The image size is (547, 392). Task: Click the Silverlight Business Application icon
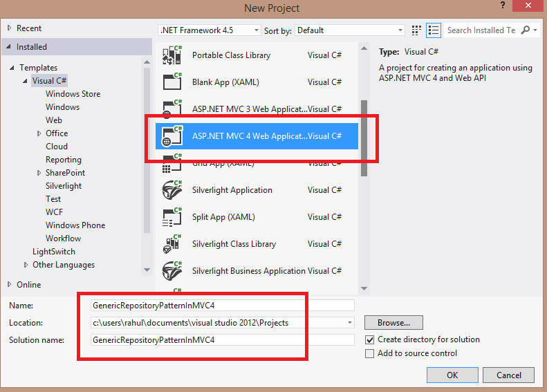171,271
